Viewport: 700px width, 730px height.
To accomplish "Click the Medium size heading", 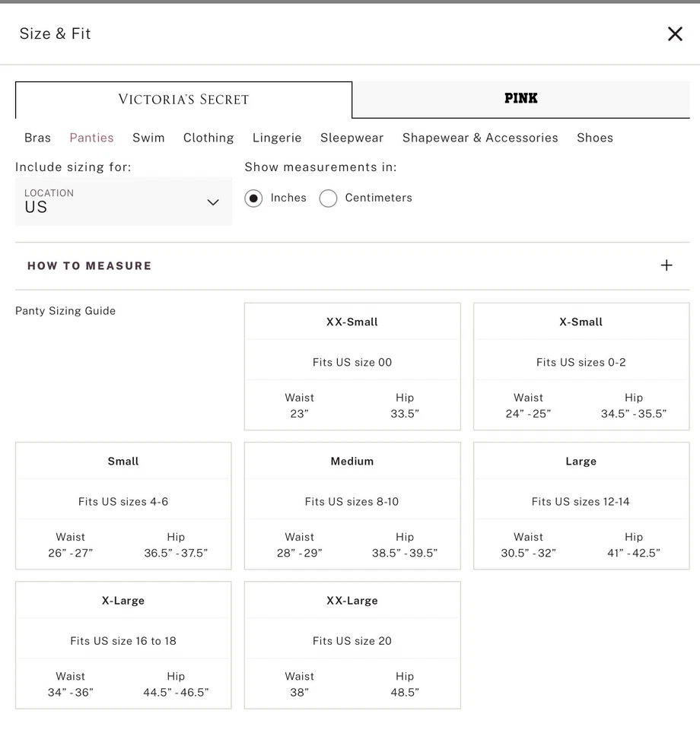I will 352,462.
